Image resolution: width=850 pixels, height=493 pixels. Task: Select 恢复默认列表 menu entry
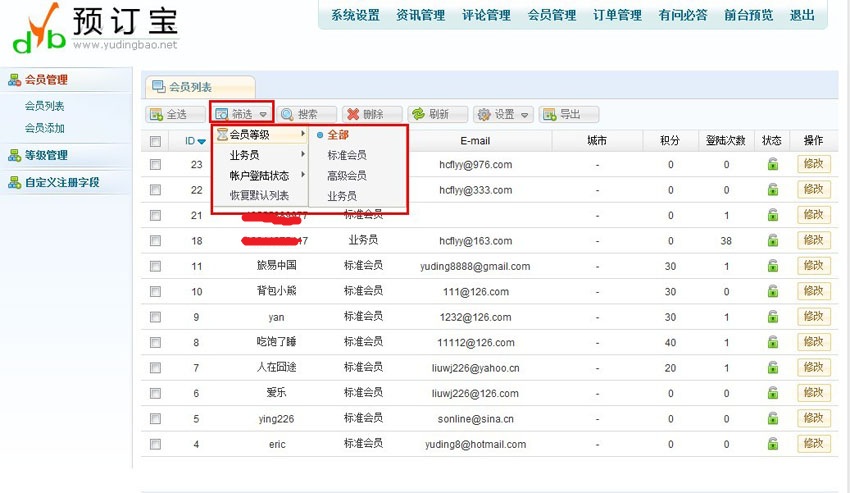point(259,195)
